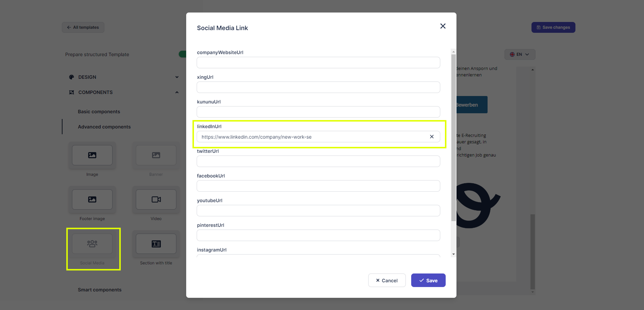Click the dialog's vertical scrollbar
The image size is (644, 310).
click(453, 138)
